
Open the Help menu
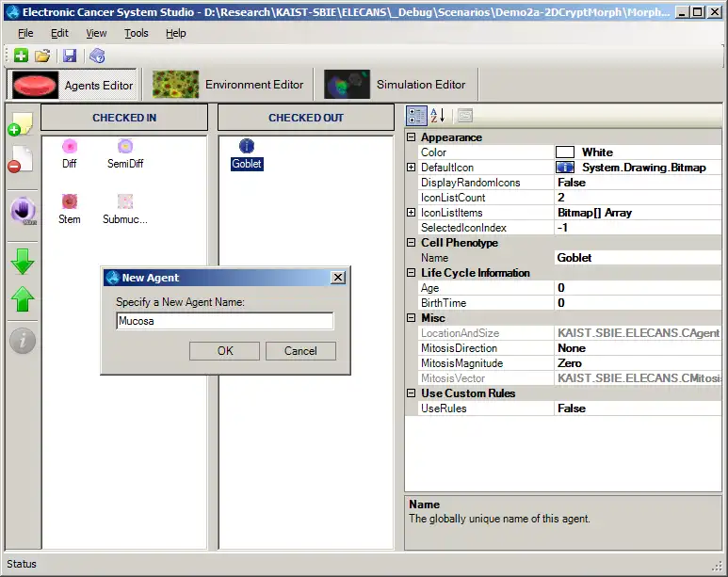pyautogui.click(x=175, y=33)
